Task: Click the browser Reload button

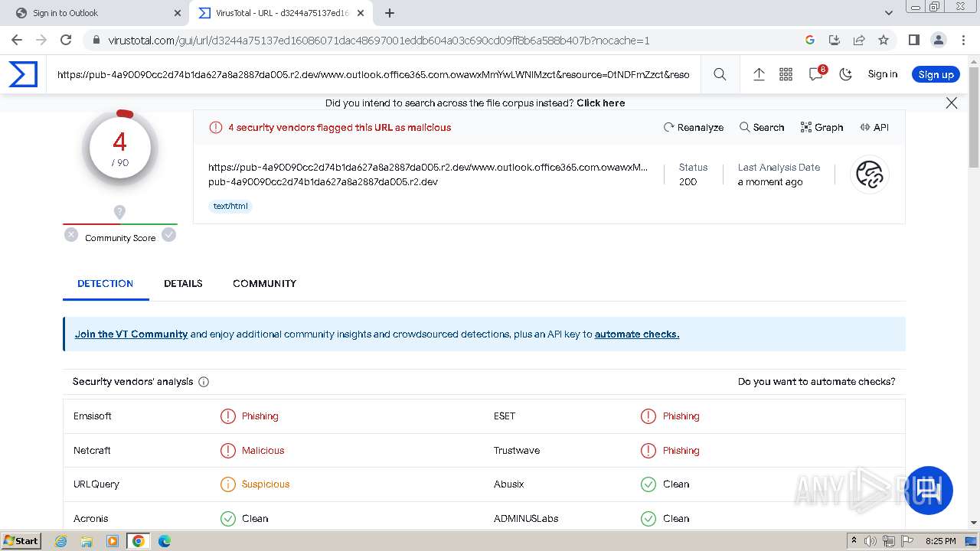Action: click(66, 40)
